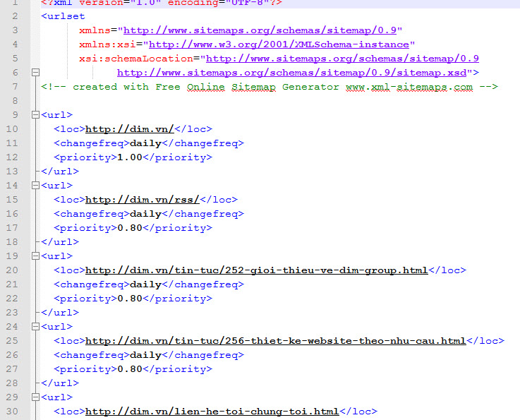
Task: Open the thiet-ke-website-theo-nhu-cau.html link
Action: pos(275,341)
